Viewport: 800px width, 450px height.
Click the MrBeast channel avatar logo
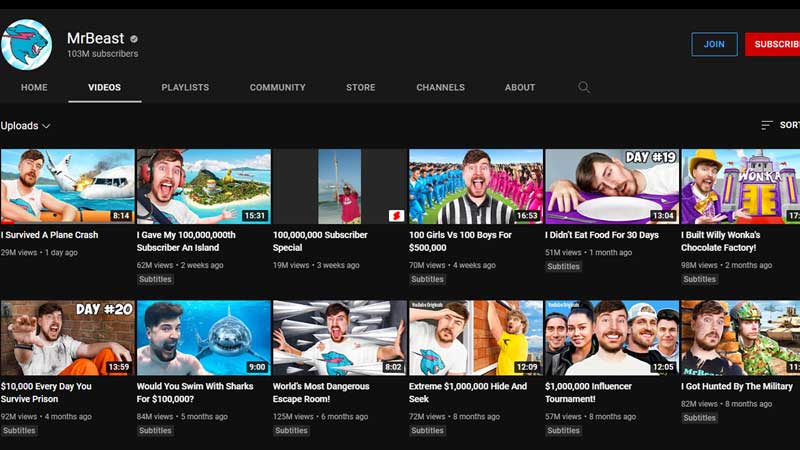point(26,45)
